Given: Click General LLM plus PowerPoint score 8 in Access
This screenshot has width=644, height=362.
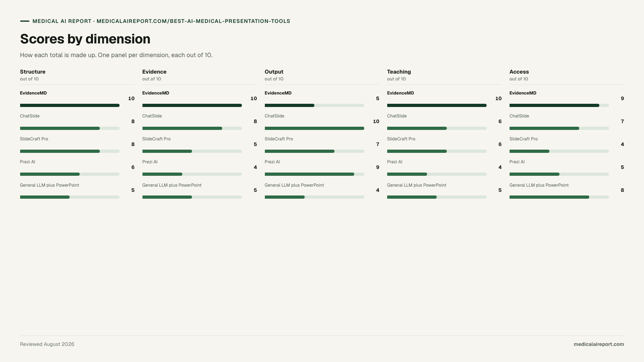Looking at the screenshot, I should click(x=622, y=190).
